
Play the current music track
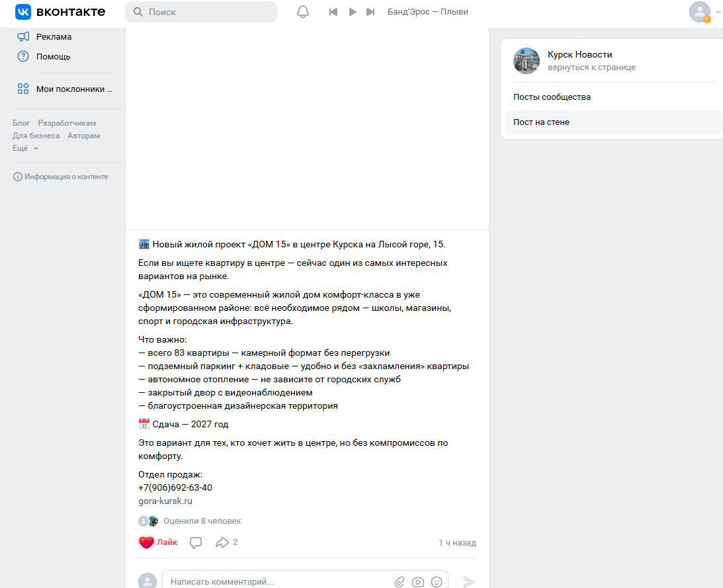tap(353, 12)
